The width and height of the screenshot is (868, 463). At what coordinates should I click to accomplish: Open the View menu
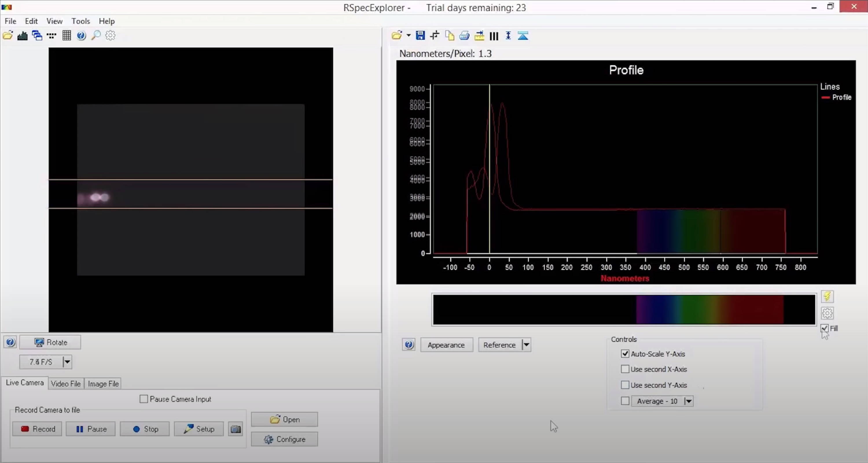point(54,21)
